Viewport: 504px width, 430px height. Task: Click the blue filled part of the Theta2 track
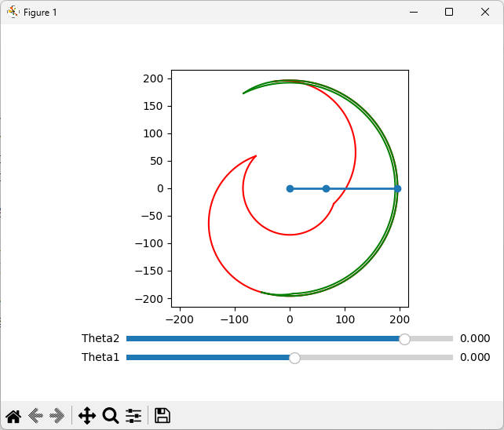[263, 339]
